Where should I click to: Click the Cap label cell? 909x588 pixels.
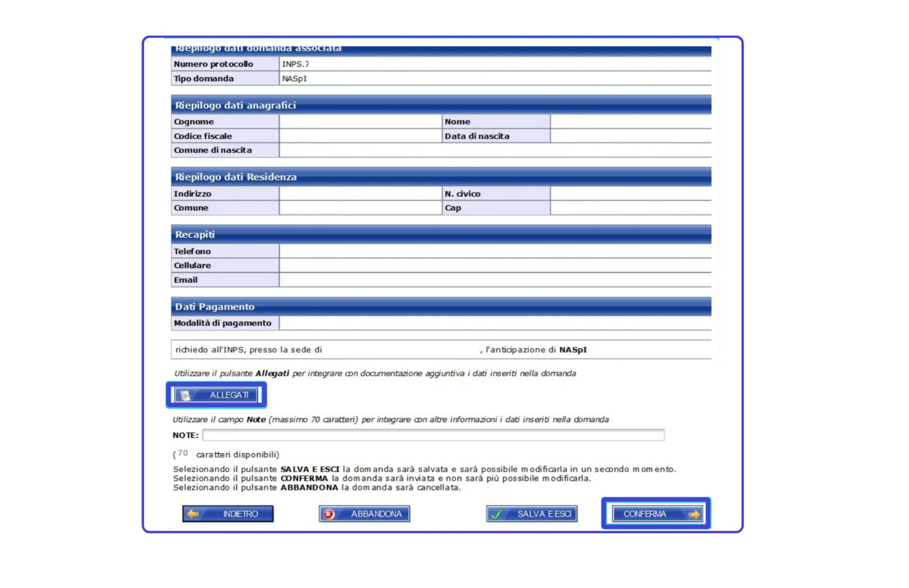click(496, 208)
